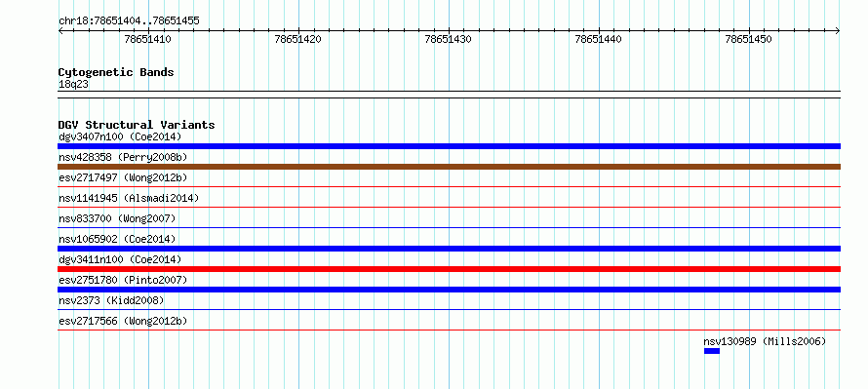The width and height of the screenshot is (868, 389).
Task: Click the thin red line under esv2717566
Action: coord(449,331)
